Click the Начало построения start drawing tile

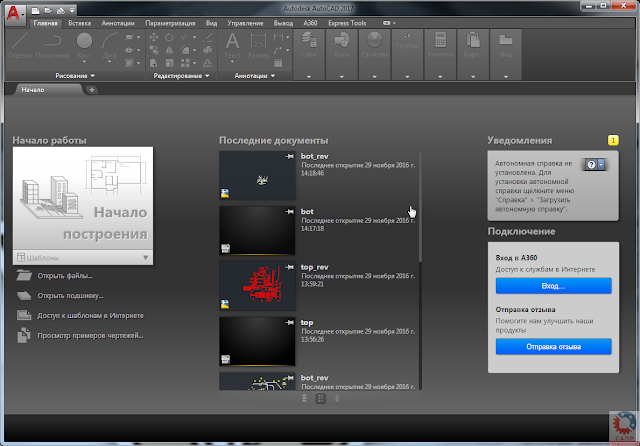(x=83, y=199)
